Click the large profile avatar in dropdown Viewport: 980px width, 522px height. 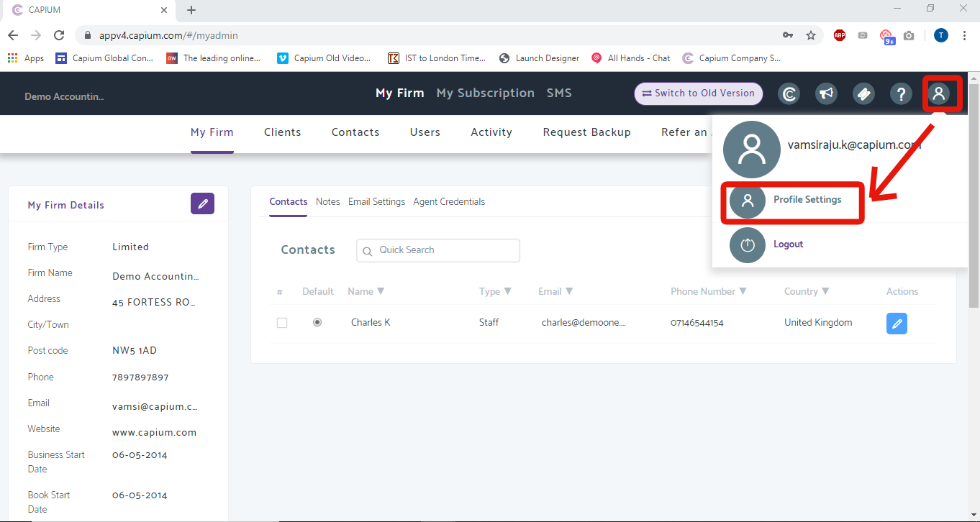pyautogui.click(x=752, y=150)
